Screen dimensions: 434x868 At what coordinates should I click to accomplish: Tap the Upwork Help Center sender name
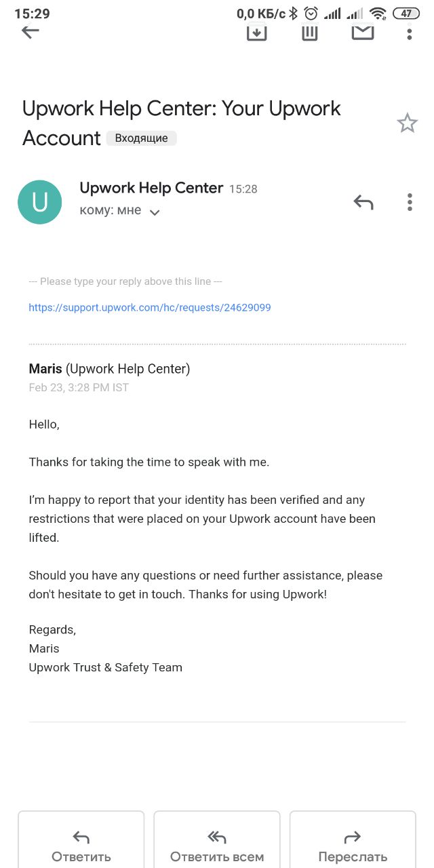coord(151,188)
